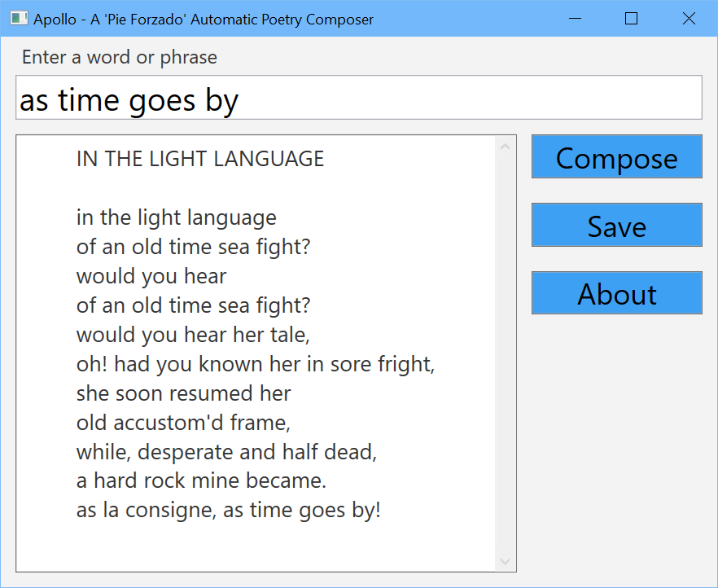718x588 pixels.
Task: Click the 'Enter a word or phrase' label
Action: pos(120,57)
